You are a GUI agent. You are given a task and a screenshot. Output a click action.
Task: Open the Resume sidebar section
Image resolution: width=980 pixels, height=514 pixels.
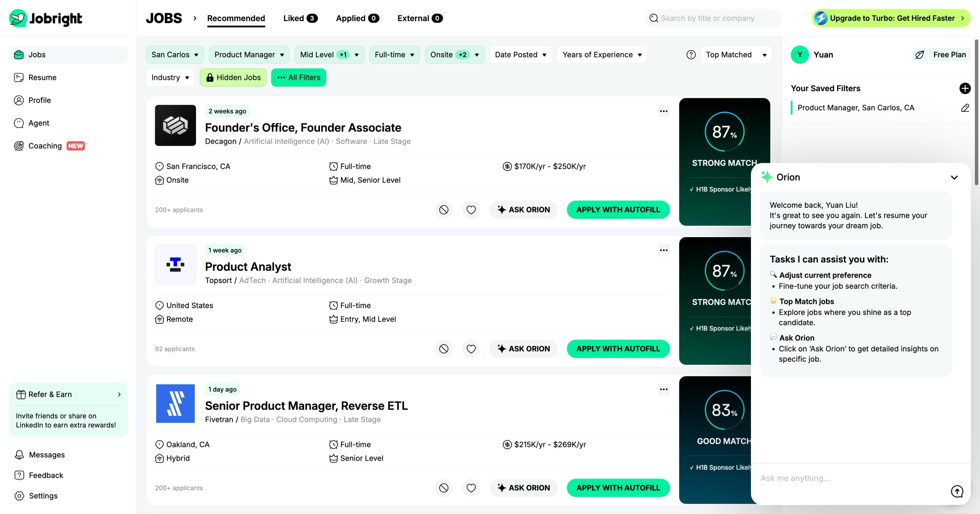pos(68,78)
